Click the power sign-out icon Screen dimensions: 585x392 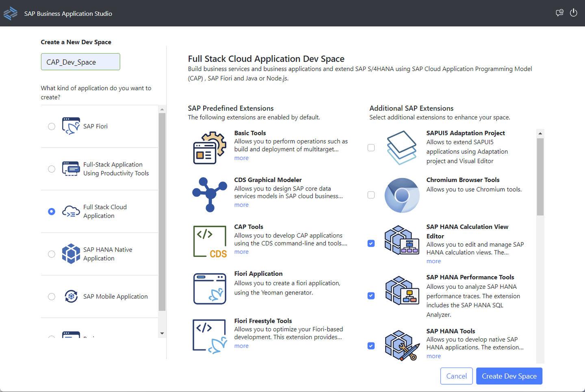[x=574, y=13]
